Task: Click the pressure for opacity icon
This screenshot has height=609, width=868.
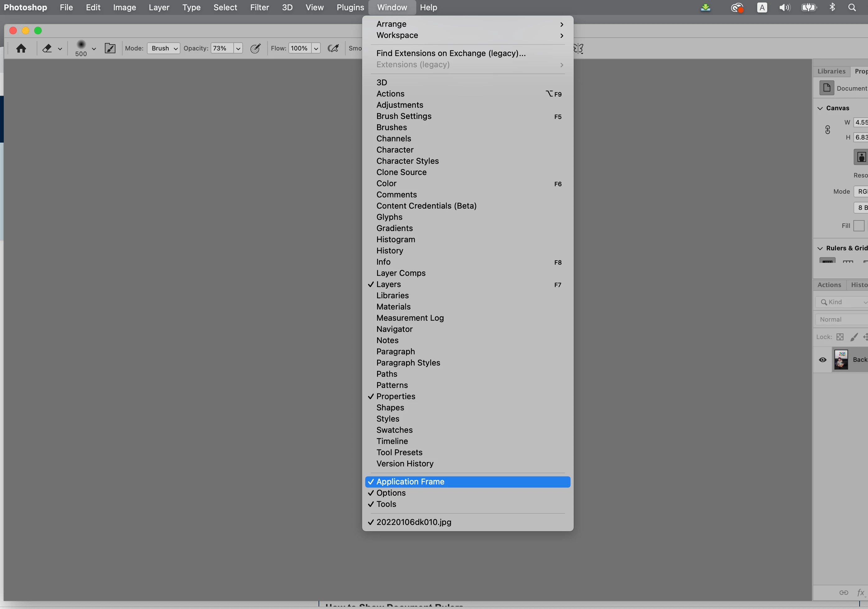Action: pos(255,49)
